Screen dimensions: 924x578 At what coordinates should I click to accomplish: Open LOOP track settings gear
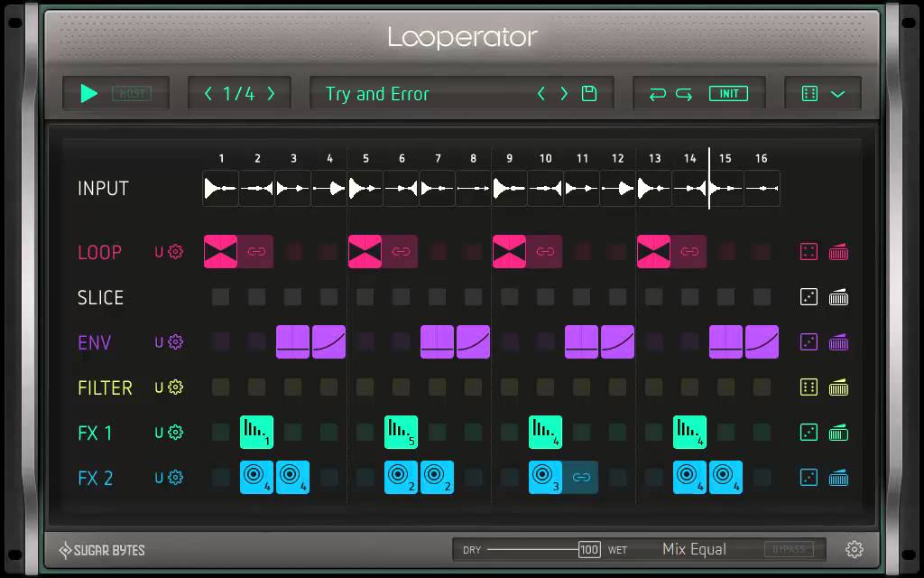[x=176, y=252]
